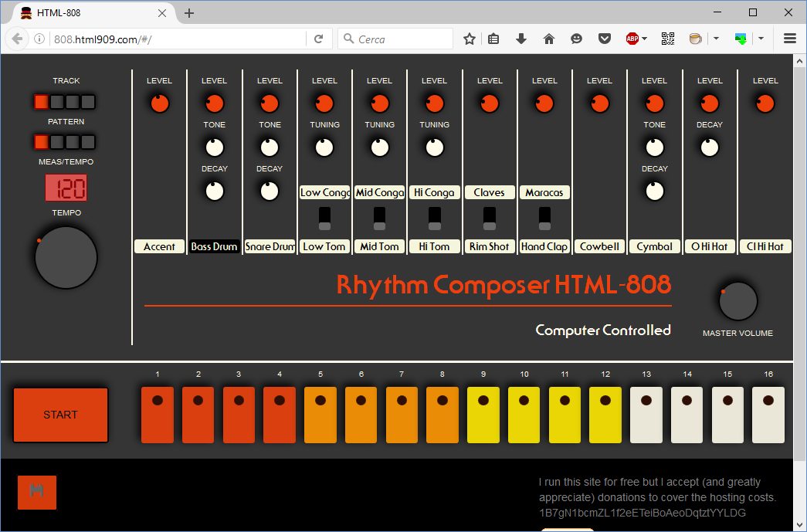The height and width of the screenshot is (532, 807).
Task: Open the QR code extension icon
Action: pyautogui.click(x=668, y=39)
